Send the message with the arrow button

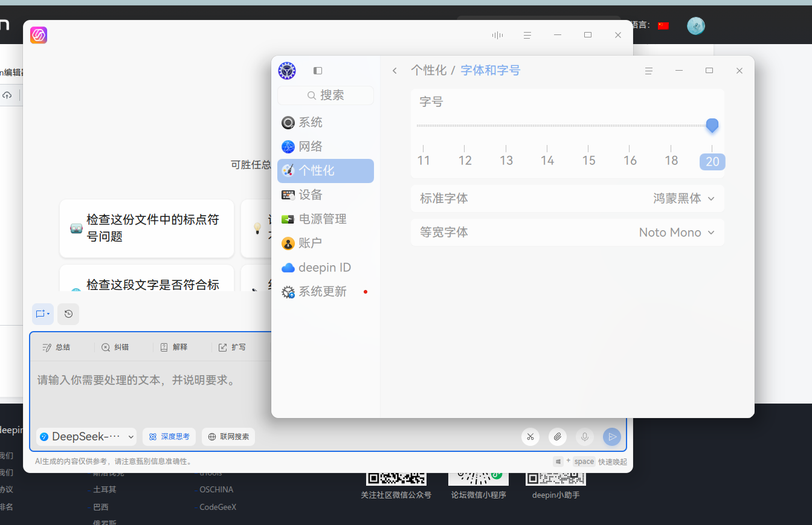click(612, 437)
